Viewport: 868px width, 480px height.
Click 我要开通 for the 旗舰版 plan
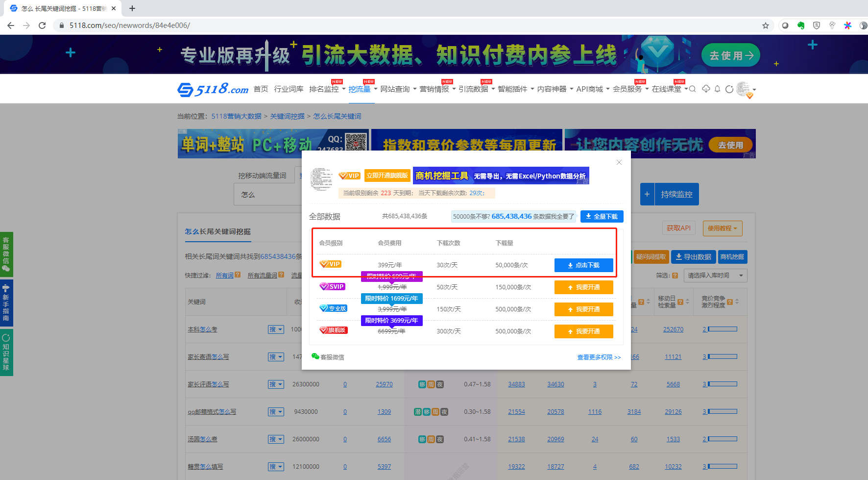click(x=583, y=331)
